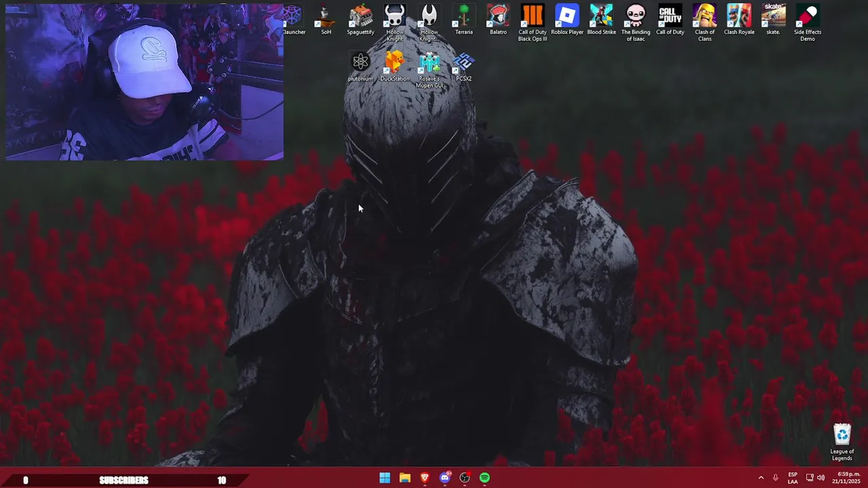The image size is (868, 488).
Task: Select the plain Call of Duty icon
Action: pyautogui.click(x=670, y=20)
